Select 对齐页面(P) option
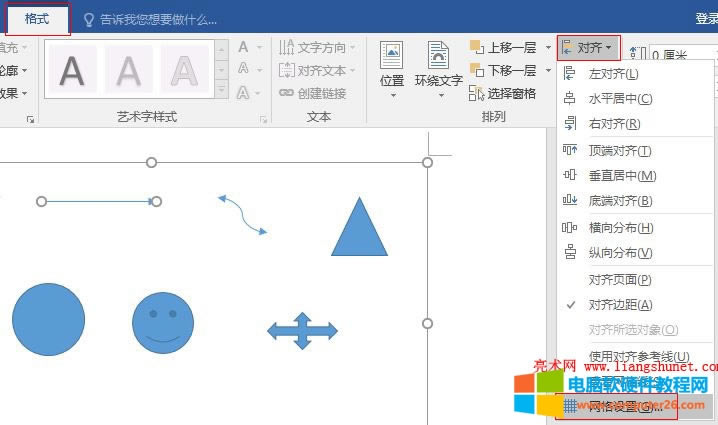Screen dimensions: 718x425 (636, 279)
